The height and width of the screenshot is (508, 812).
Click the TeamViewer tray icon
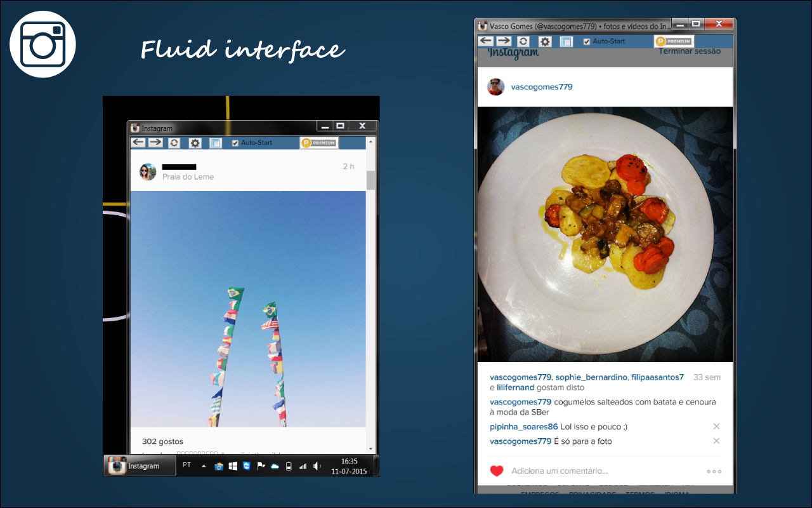247,466
